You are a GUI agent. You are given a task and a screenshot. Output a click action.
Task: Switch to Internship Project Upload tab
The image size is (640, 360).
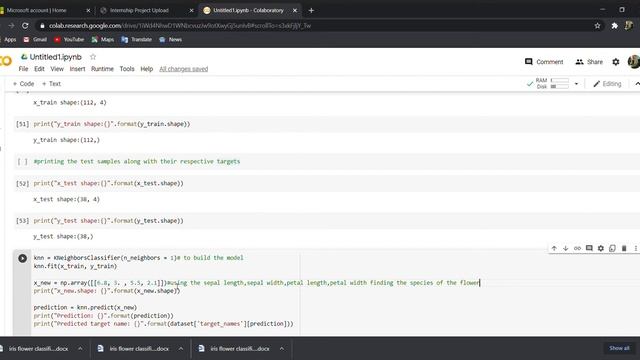[x=140, y=11]
